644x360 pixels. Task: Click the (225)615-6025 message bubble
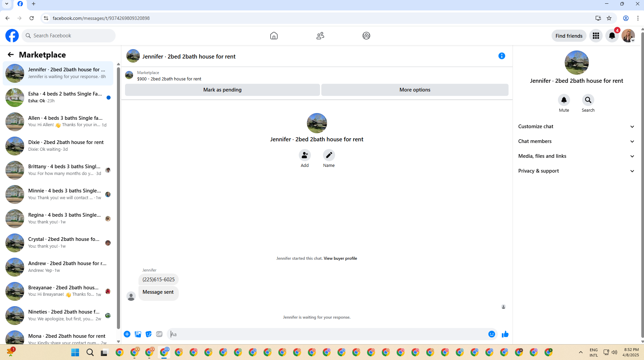pyautogui.click(x=159, y=280)
